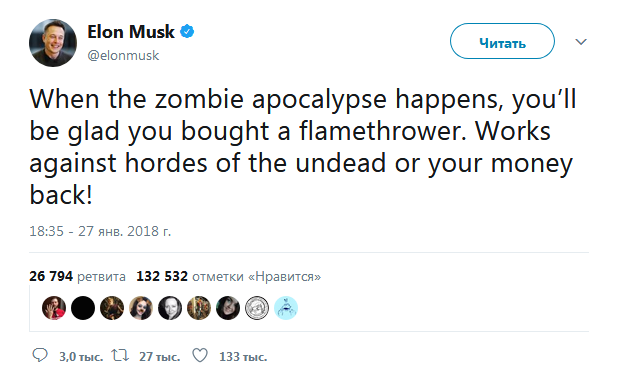Open the white sketch circle liker avatar
620x386 pixels.
257,308
